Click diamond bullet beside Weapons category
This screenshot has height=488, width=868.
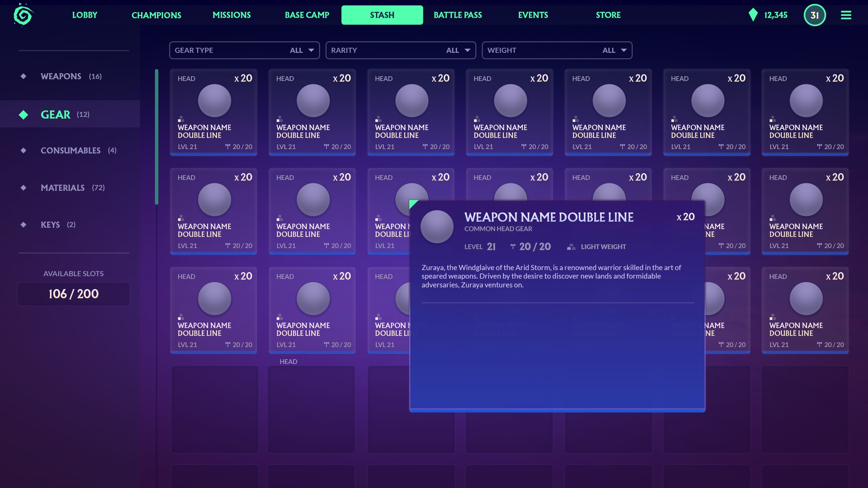point(23,76)
